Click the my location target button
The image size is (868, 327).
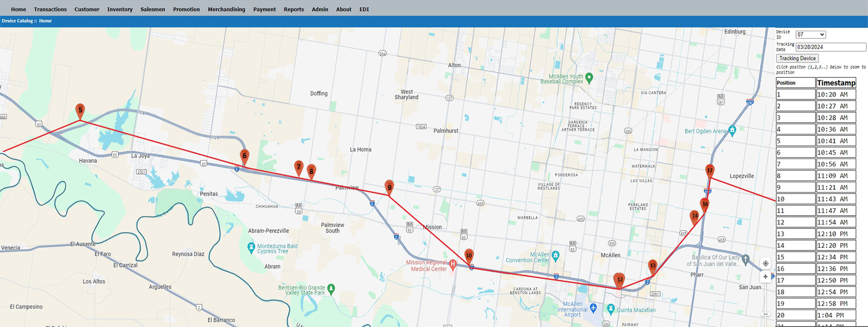[x=765, y=264]
